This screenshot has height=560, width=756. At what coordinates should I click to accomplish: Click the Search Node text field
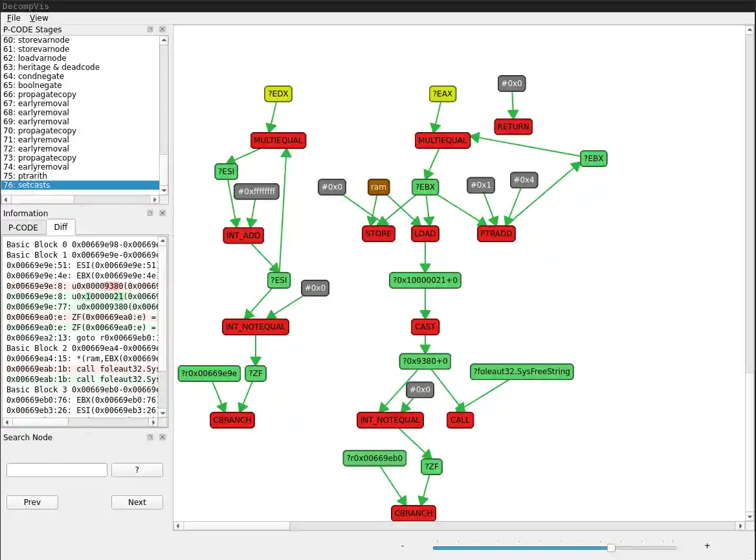click(57, 470)
